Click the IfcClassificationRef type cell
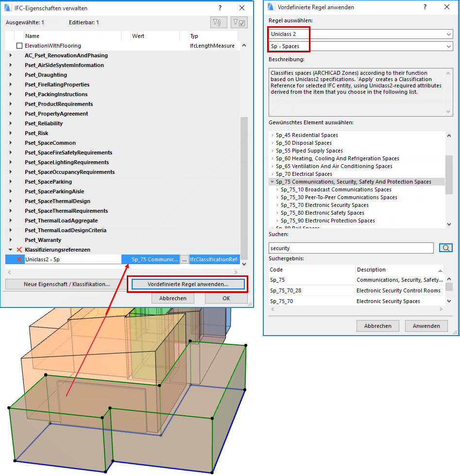Viewport: 460px width, 476px height. (214, 259)
